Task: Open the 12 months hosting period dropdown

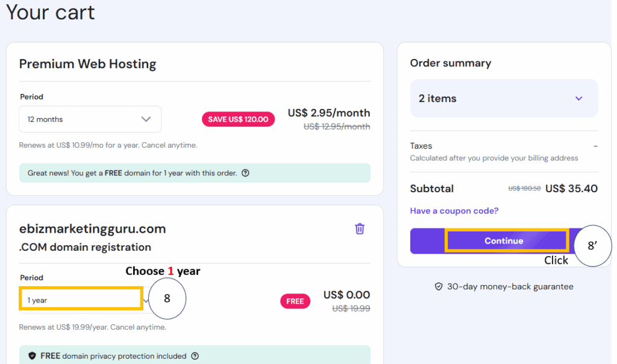Action: click(x=90, y=119)
